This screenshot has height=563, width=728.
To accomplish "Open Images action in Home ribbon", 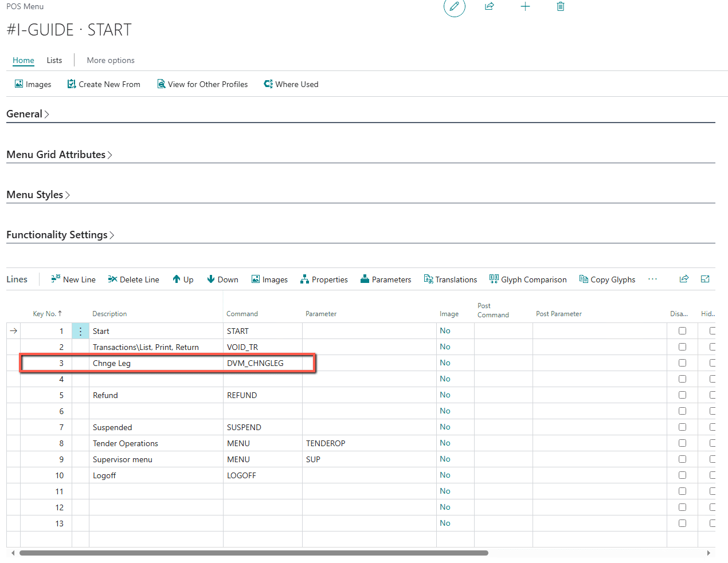I will (33, 84).
